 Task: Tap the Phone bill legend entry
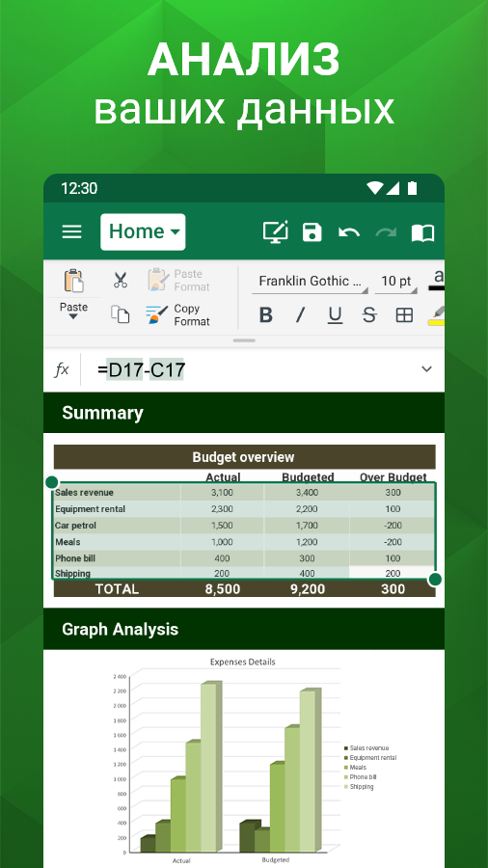360,777
